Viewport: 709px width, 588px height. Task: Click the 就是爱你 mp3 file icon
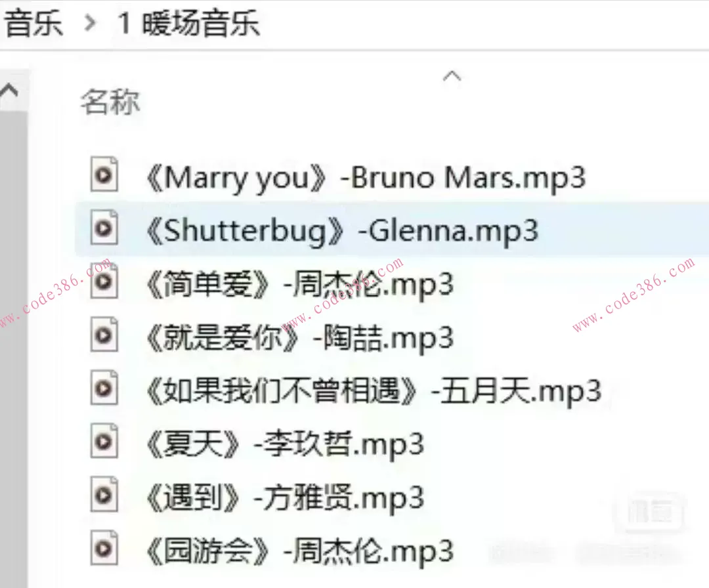(104, 335)
